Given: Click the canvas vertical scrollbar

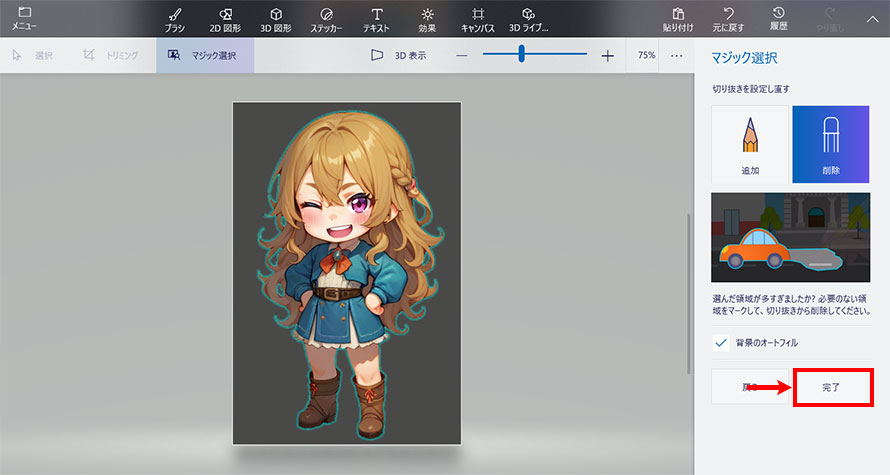Looking at the screenshot, I should [689, 294].
